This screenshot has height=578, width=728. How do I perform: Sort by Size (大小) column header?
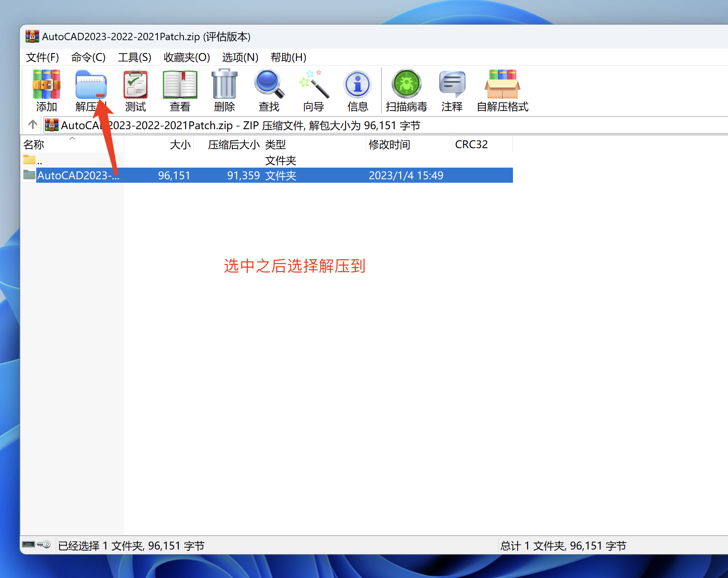tap(159, 144)
